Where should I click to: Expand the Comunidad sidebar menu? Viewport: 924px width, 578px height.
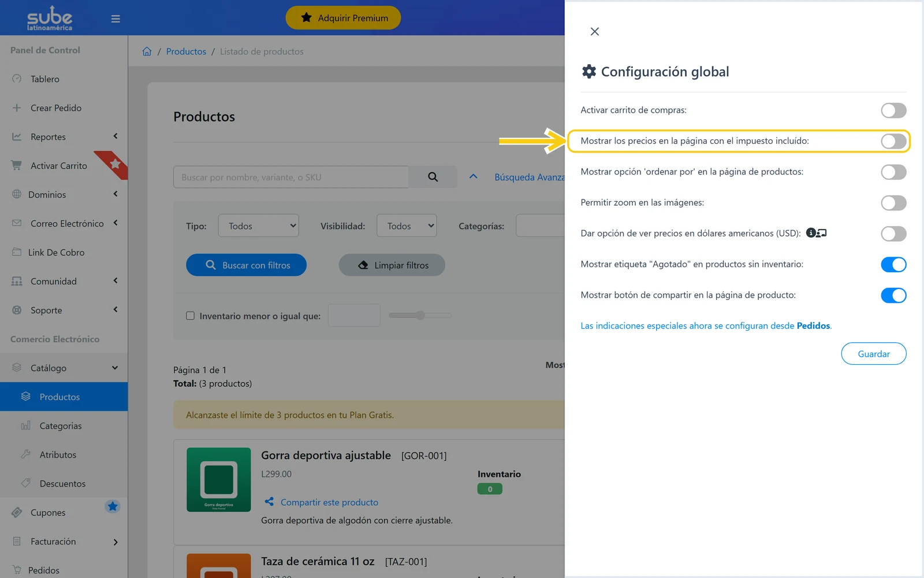(64, 281)
